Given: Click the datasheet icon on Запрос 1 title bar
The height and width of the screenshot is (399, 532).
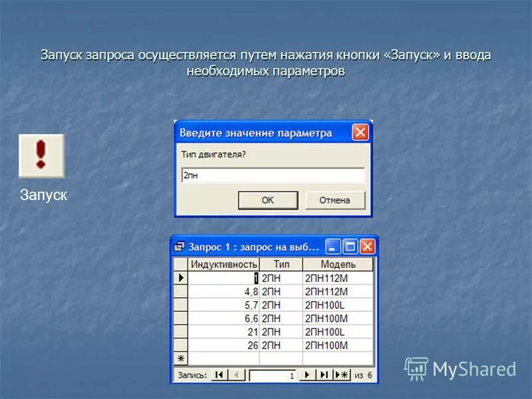Looking at the screenshot, I should tap(178, 246).
